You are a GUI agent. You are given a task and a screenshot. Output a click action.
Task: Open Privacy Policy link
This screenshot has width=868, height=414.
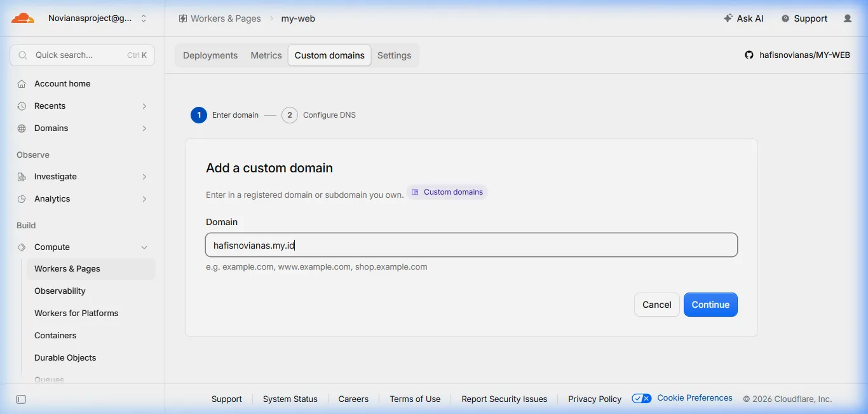click(595, 399)
